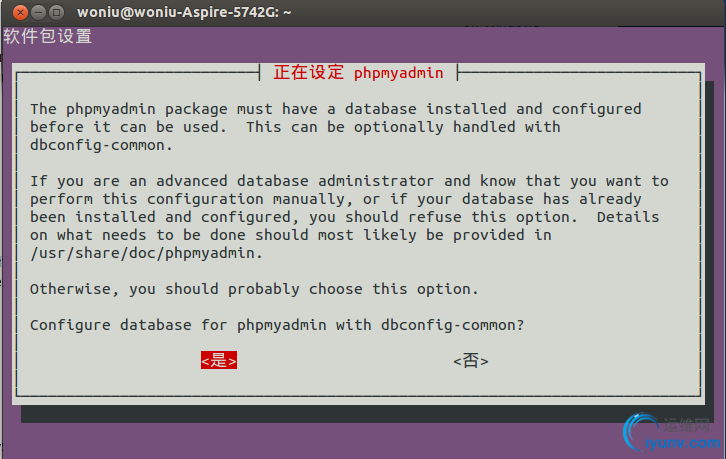Click the line starting perform this configuration
Screen dimensions: 726x459
pyautogui.click(x=336, y=199)
